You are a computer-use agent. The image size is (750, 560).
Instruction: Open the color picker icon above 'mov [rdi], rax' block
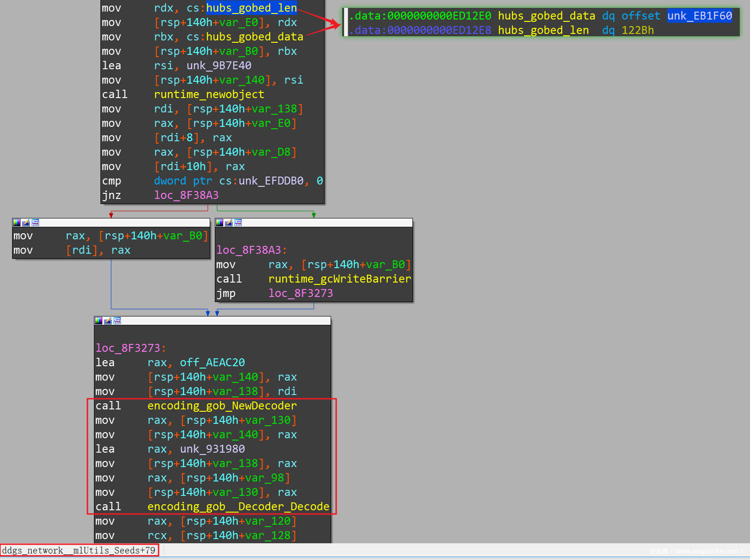(x=17, y=223)
